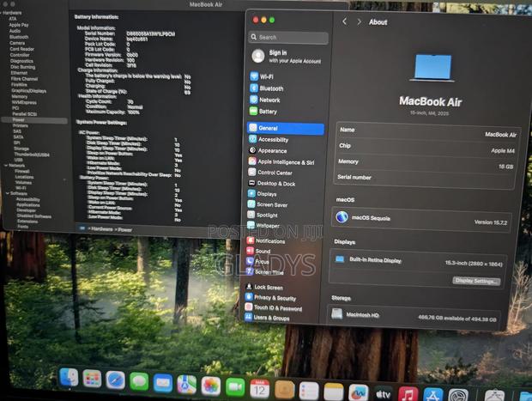Open App Store from the Dock
This screenshot has width=532, height=401.
click(x=433, y=396)
